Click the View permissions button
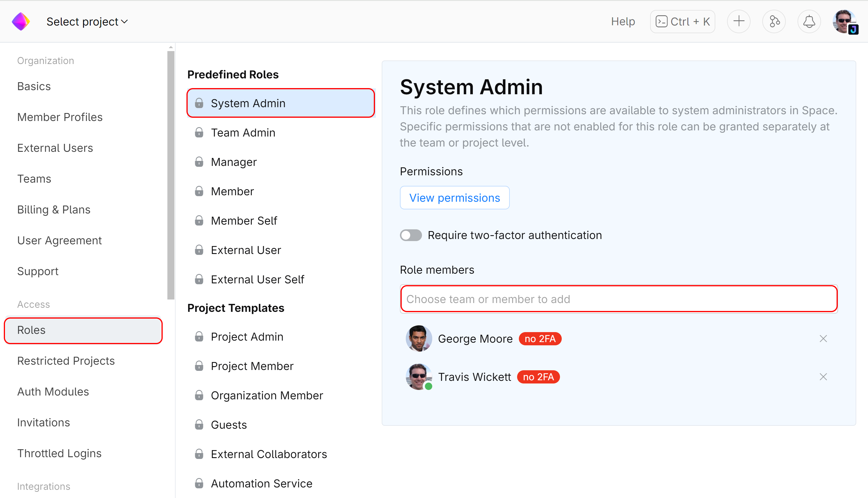Image resolution: width=868 pixels, height=498 pixels. [454, 198]
